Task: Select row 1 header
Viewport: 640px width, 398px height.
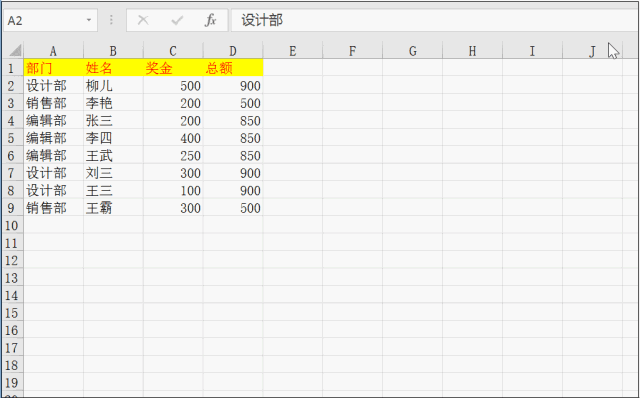Action: click(12, 68)
